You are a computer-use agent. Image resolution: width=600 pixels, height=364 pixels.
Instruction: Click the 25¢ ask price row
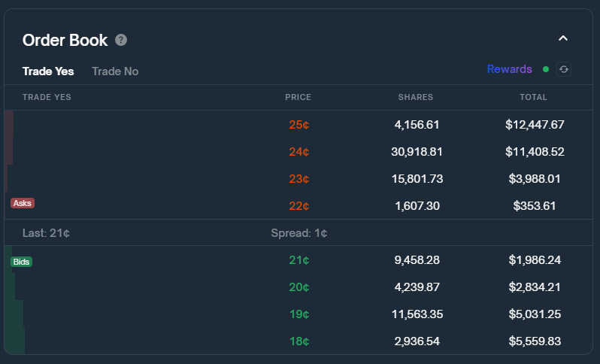pyautogui.click(x=298, y=125)
